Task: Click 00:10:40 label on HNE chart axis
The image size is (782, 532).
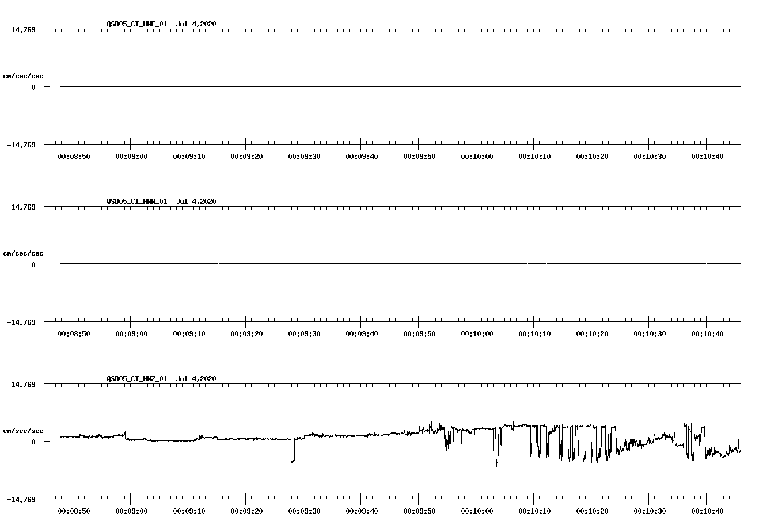Action: point(707,156)
